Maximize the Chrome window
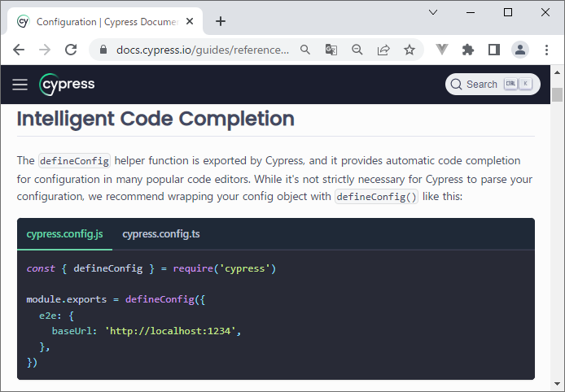 coord(508,12)
